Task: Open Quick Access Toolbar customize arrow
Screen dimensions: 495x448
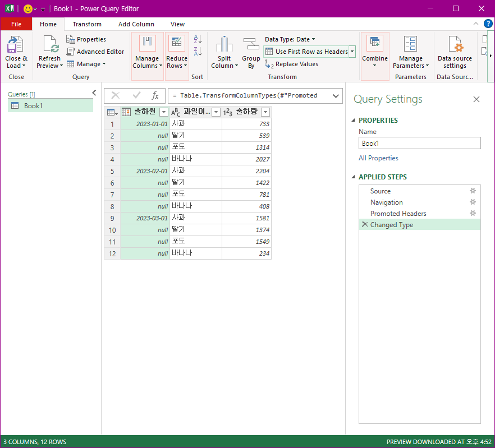Action: [x=43, y=9]
